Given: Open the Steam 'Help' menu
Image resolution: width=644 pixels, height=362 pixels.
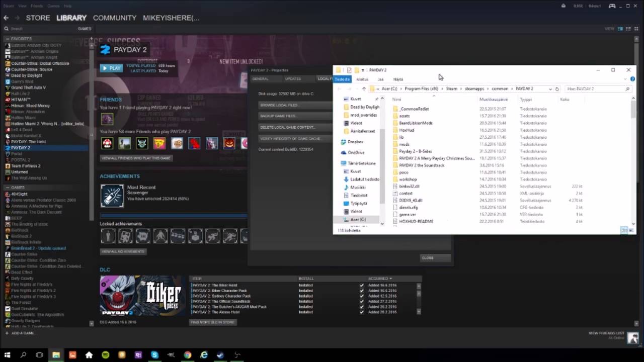Looking at the screenshot, I should pos(67,6).
